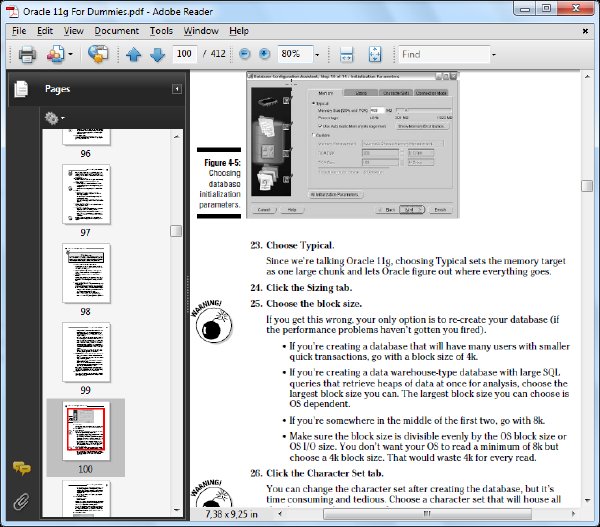Viewport: 600px width, 527px height.
Task: Click the text Choose the block size
Action: 314,304
